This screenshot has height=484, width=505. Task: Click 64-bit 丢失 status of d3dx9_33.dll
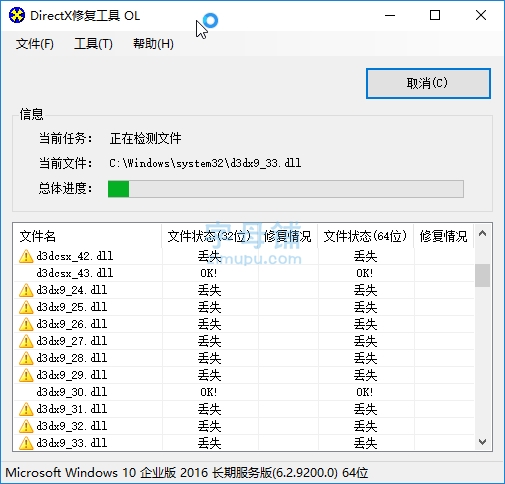click(x=365, y=443)
